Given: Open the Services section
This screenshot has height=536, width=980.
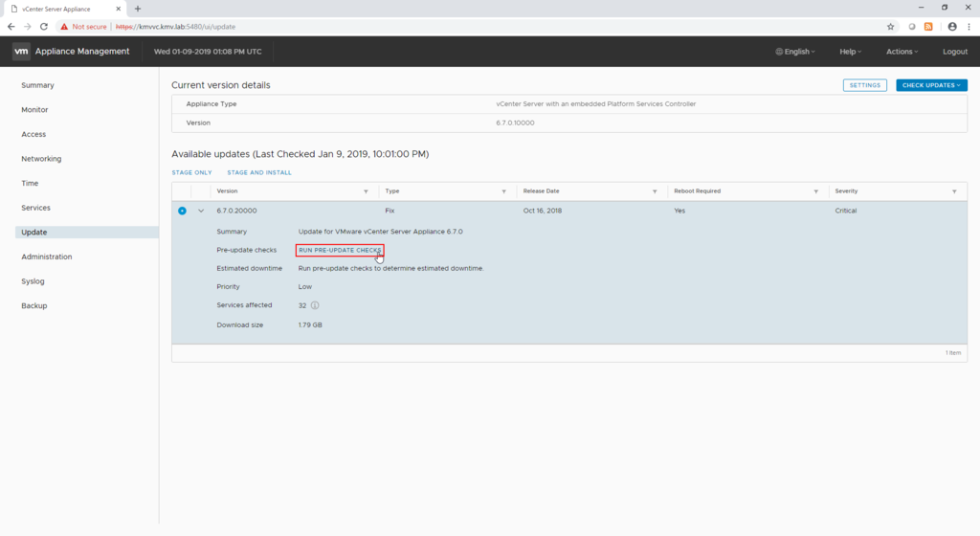Looking at the screenshot, I should coord(35,208).
